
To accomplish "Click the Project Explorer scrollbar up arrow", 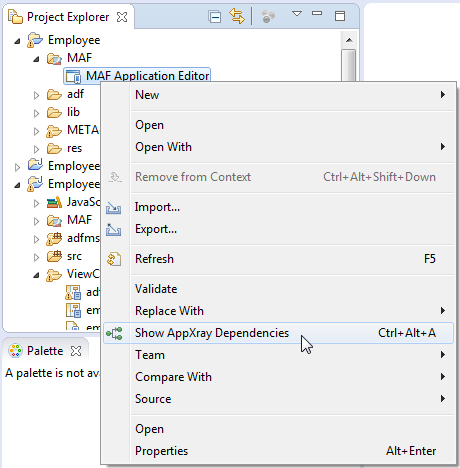I will click(x=349, y=40).
